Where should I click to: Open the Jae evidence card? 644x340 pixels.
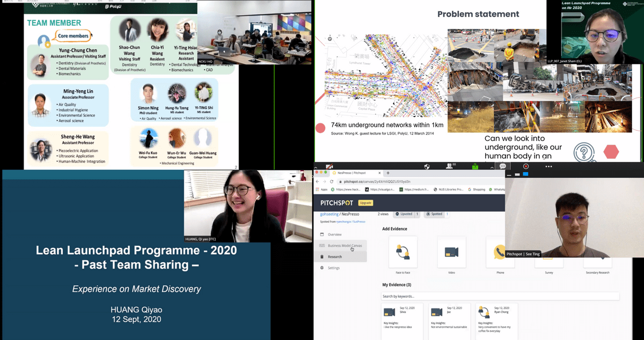tap(450, 321)
